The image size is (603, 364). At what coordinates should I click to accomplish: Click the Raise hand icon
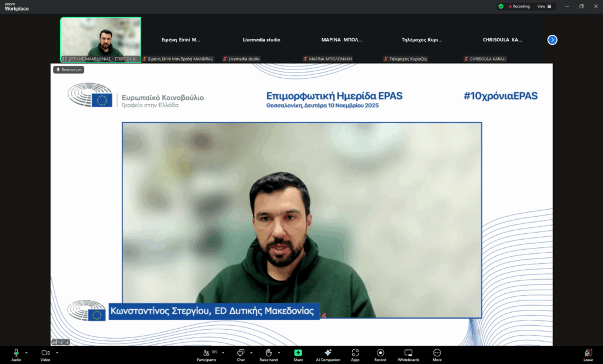(269, 353)
